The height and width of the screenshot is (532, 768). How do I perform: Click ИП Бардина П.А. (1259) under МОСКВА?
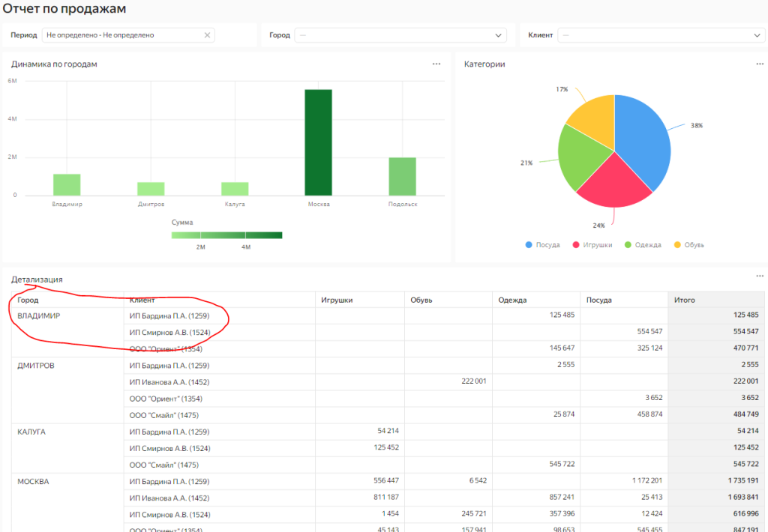(169, 482)
